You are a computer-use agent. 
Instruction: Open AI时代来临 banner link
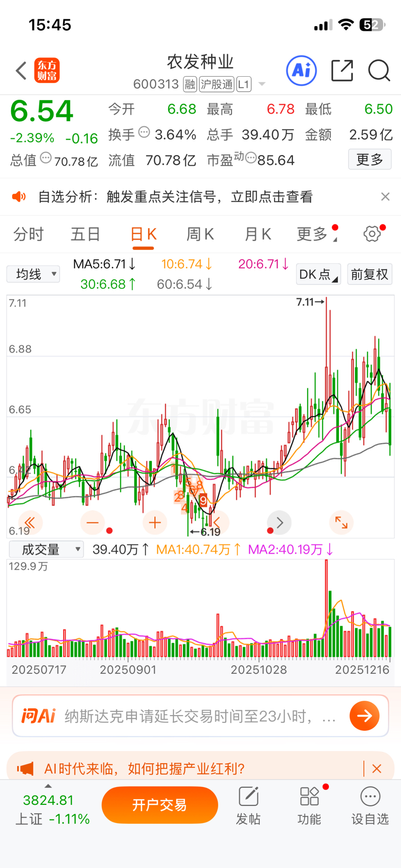(x=145, y=768)
